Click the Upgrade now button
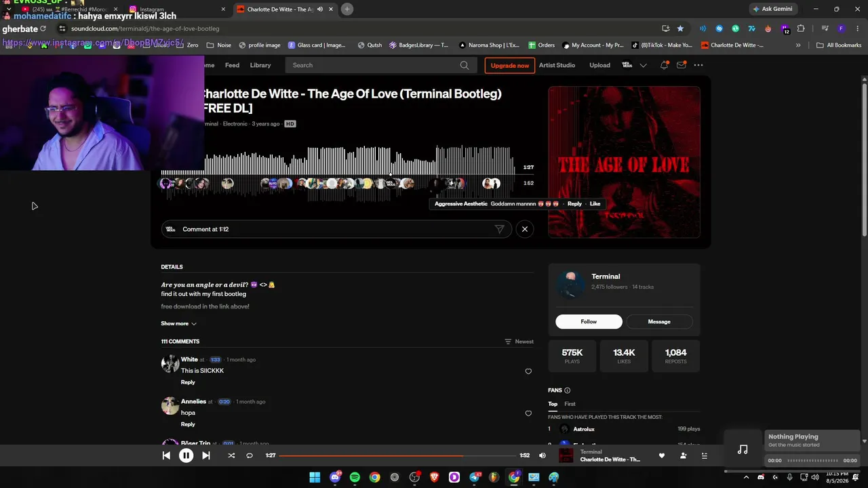Screen dimensions: 868x488 click(510, 65)
